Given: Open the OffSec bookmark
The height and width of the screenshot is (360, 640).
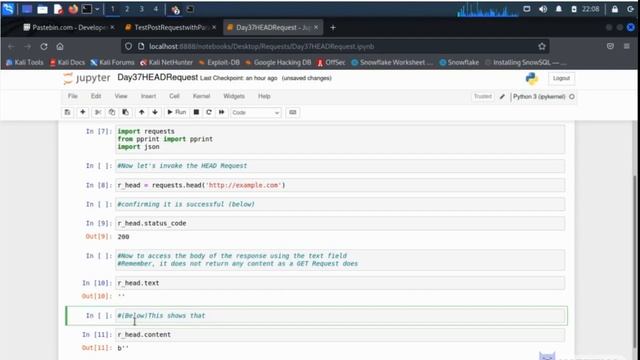Looking at the screenshot, I should coord(331,62).
